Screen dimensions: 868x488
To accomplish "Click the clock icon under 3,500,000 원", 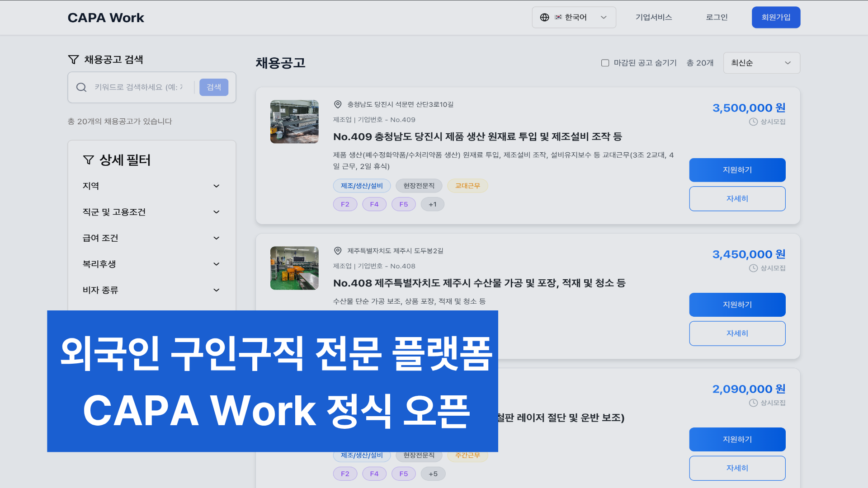I will coord(753,122).
